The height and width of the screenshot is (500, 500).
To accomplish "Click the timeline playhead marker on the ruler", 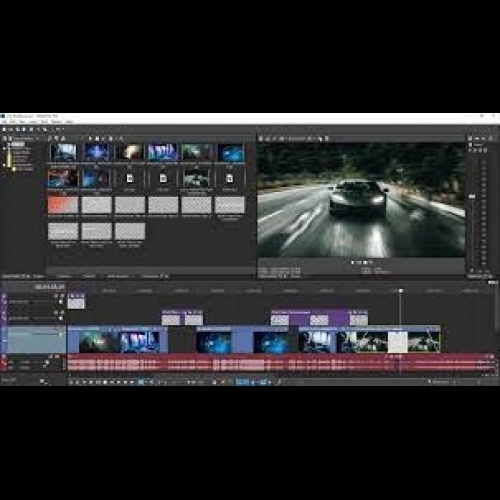I will [x=401, y=291].
